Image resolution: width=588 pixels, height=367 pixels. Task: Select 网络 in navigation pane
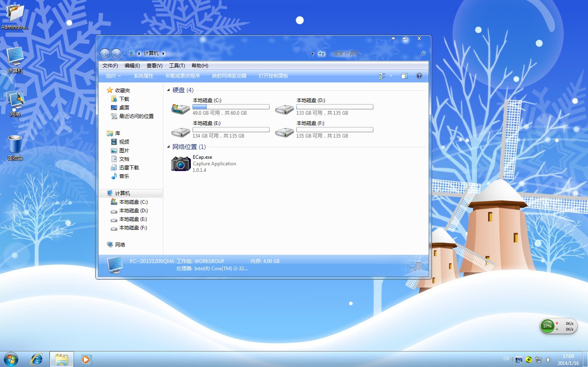pos(116,245)
